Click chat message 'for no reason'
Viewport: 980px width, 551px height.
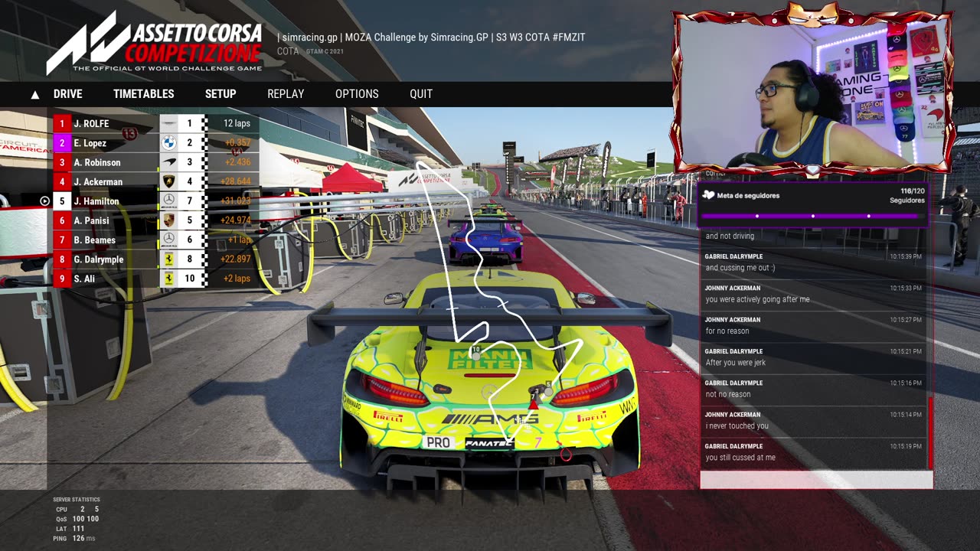coord(727,331)
